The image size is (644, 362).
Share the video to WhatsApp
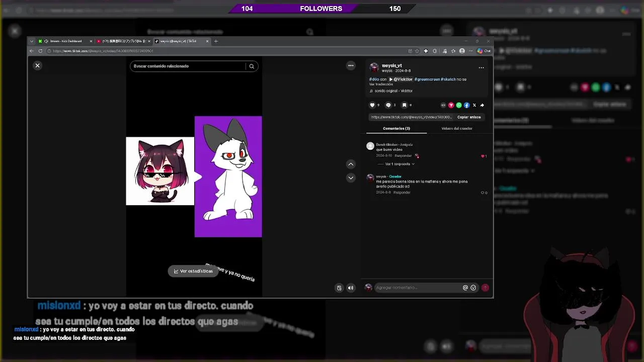(459, 105)
